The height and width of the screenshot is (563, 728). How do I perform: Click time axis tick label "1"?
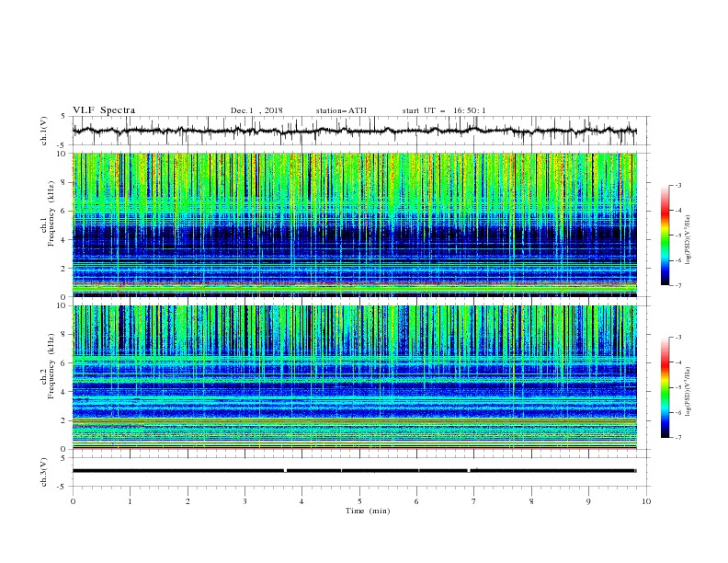(x=130, y=501)
